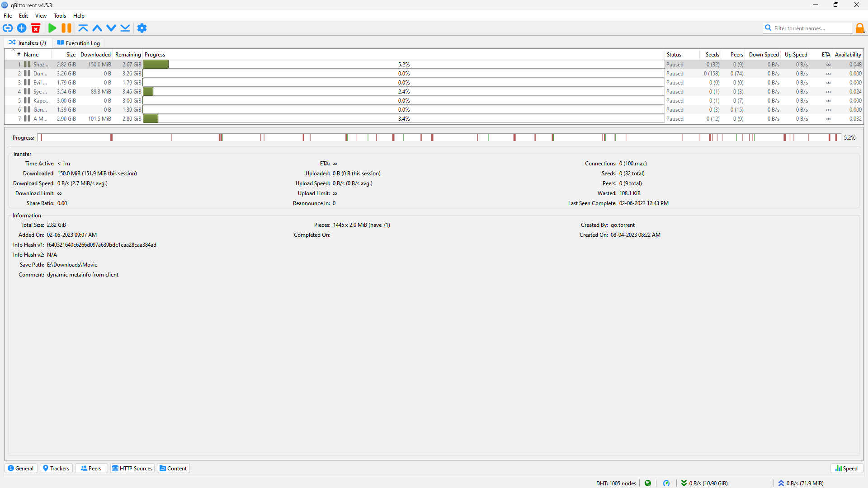Click the Filter torrent names search field

(811, 28)
